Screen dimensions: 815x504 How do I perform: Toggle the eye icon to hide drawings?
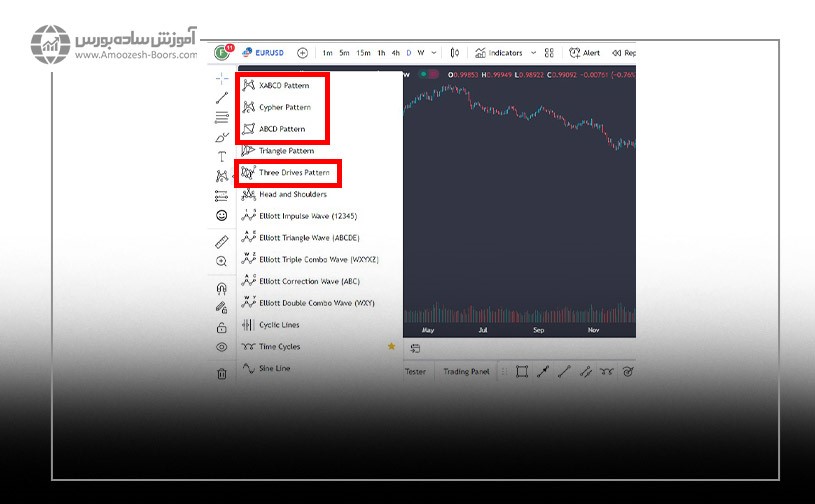pyautogui.click(x=221, y=347)
